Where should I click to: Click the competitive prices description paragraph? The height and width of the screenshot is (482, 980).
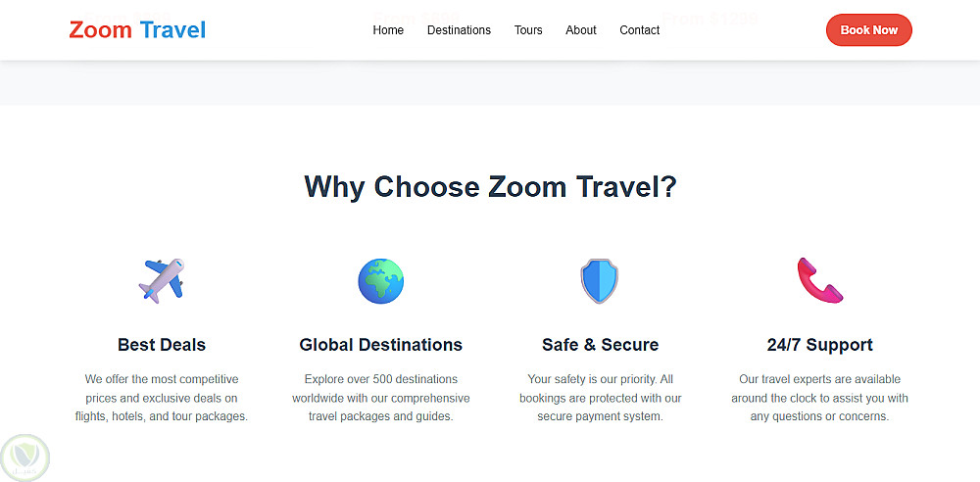point(162,398)
